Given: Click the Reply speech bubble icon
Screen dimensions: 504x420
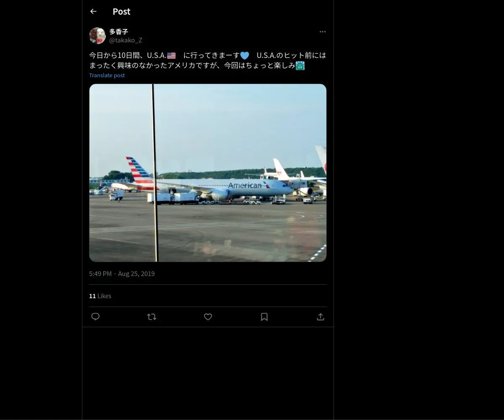Looking at the screenshot, I should click(x=95, y=317).
